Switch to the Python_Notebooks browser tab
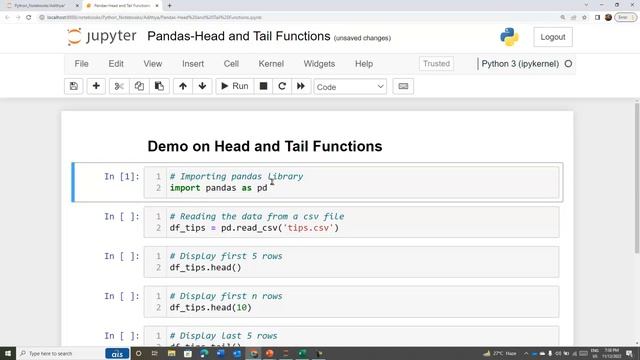The image size is (640, 360). coord(42,6)
